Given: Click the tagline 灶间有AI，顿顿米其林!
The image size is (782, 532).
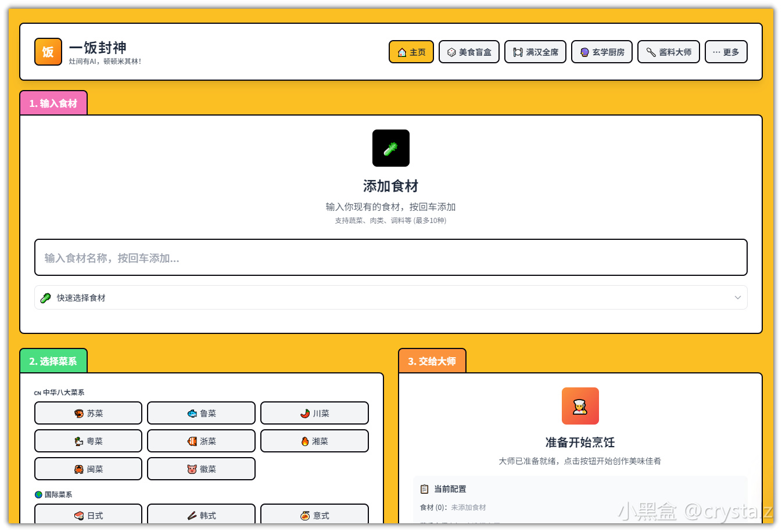Looking at the screenshot, I should pyautogui.click(x=105, y=62).
